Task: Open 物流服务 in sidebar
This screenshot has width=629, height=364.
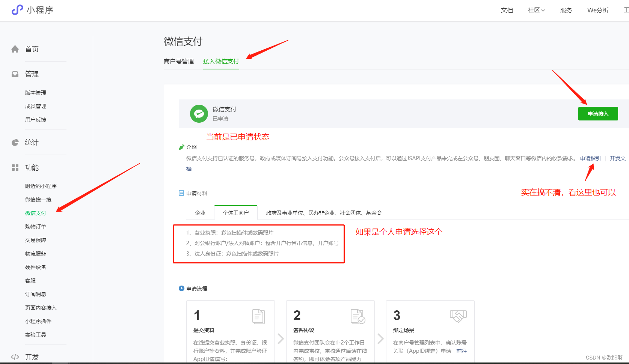Action: tap(36, 254)
